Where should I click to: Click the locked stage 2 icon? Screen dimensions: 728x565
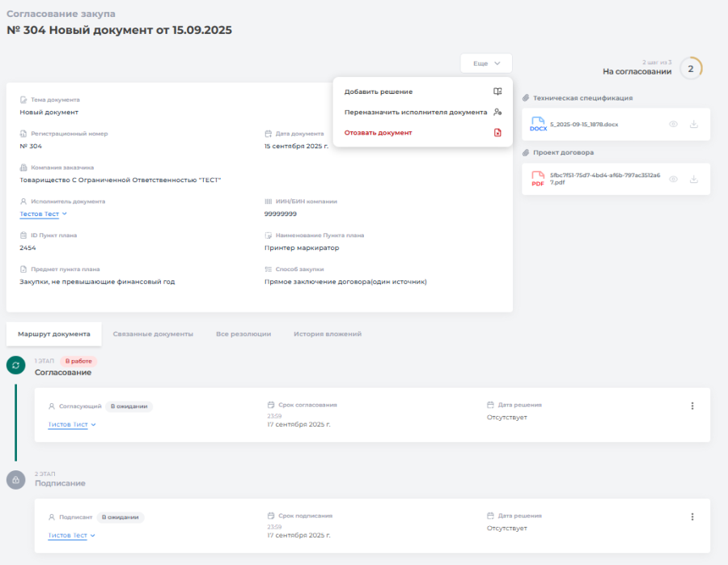(x=16, y=479)
